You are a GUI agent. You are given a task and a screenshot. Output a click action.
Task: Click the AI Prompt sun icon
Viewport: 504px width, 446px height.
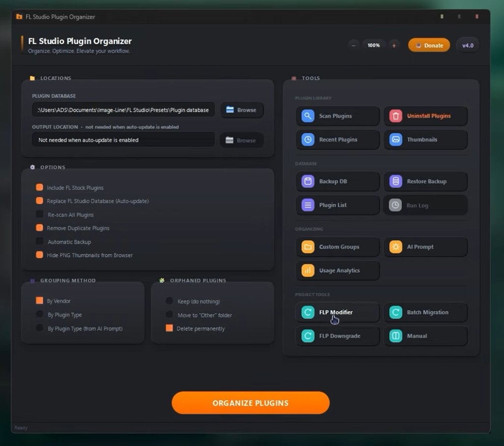click(x=396, y=247)
